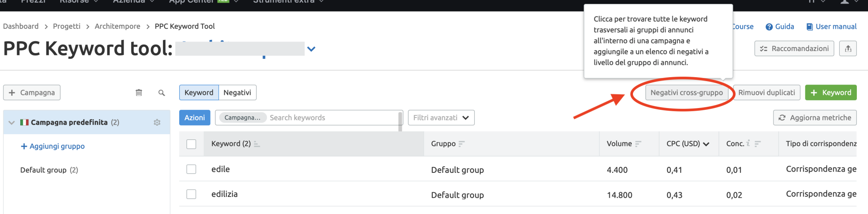This screenshot has width=868, height=214.
Task: Check the 'edile' keyword row
Action: coord(191,169)
